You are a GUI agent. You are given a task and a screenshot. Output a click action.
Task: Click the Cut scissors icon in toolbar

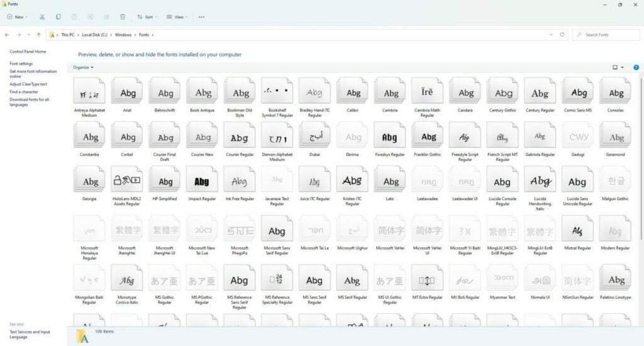[42, 17]
